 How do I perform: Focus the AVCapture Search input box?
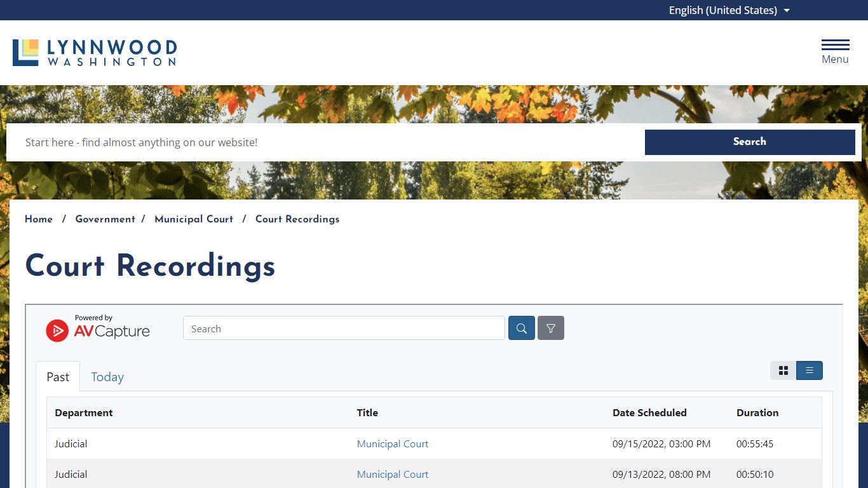(344, 328)
